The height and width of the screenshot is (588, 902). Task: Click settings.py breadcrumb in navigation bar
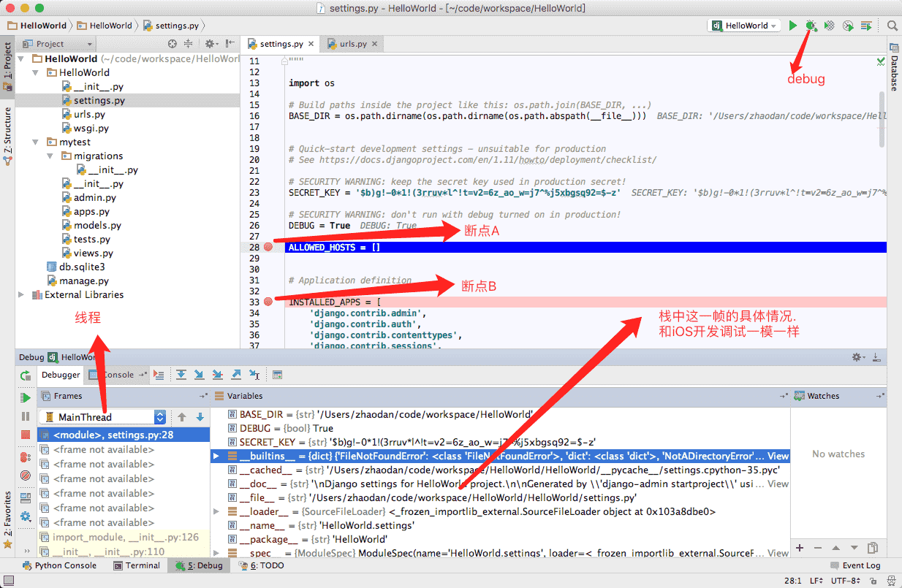click(171, 25)
